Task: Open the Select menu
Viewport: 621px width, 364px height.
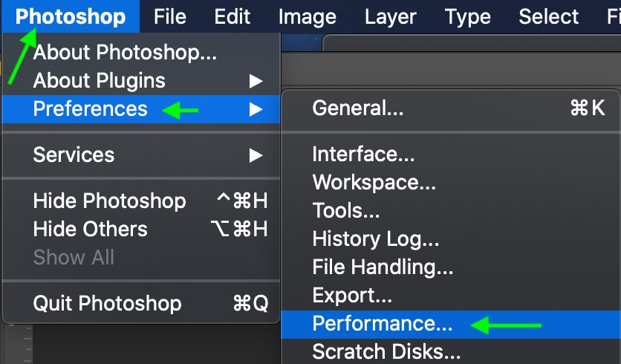Action: [x=548, y=16]
